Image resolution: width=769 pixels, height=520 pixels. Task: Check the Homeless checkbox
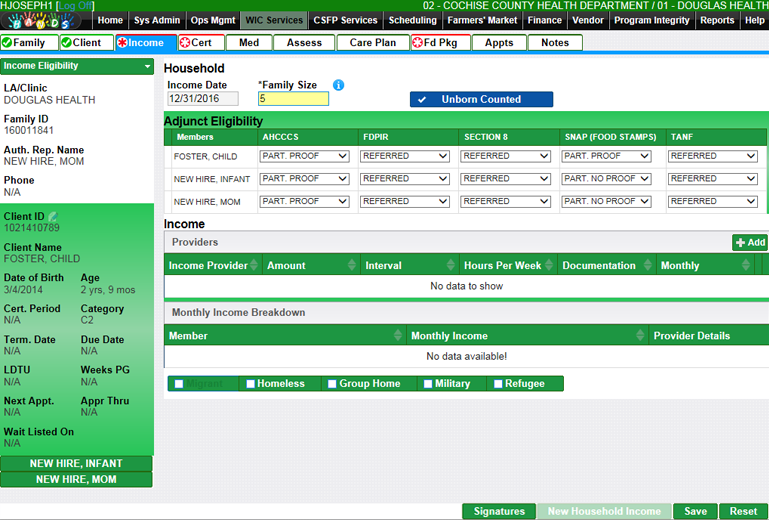pos(249,384)
